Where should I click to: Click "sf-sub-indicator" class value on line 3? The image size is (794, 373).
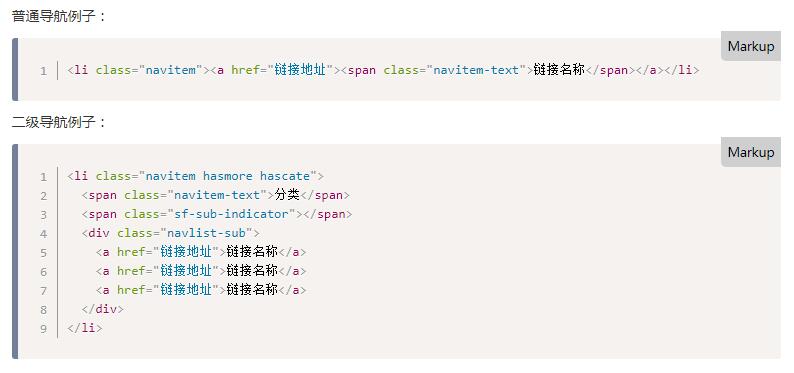tap(231, 214)
